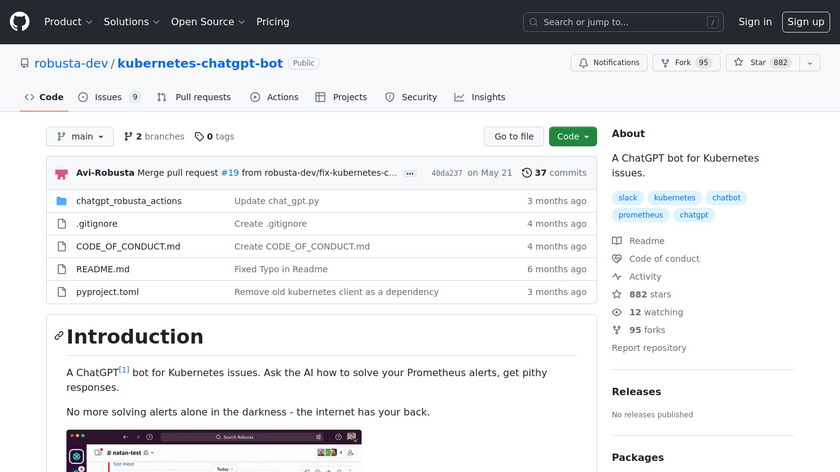
Task: Click the Avi-Robusta avatar icon
Action: [x=62, y=173]
